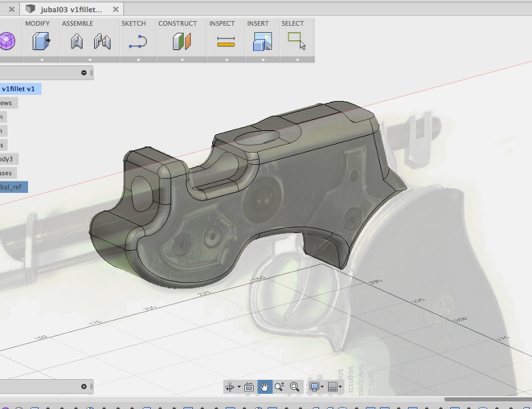532x409 pixels.
Task: Open the ASSEMBLE menu label
Action: [77, 23]
